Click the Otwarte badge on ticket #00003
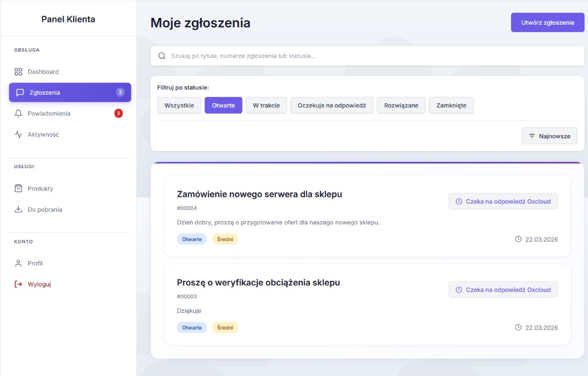This screenshot has height=376, width=588. point(192,327)
